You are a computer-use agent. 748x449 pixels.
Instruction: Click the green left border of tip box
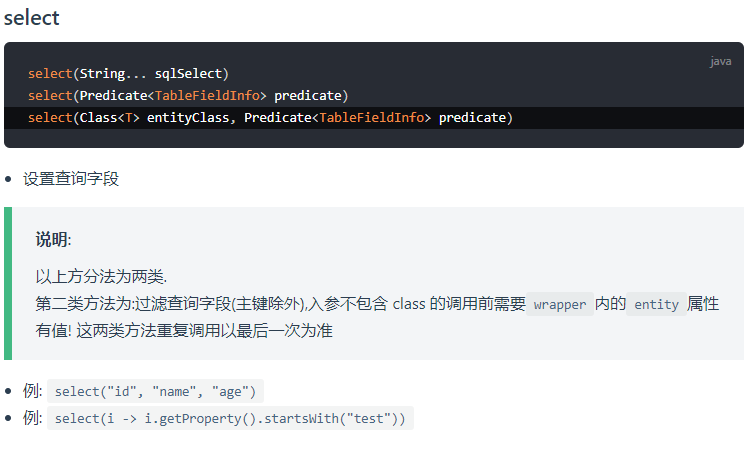coord(7,283)
